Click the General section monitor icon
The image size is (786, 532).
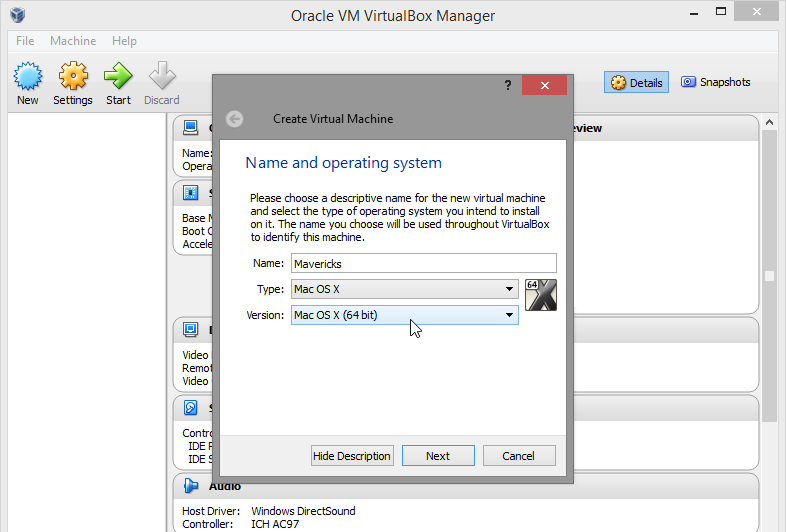tap(190, 127)
